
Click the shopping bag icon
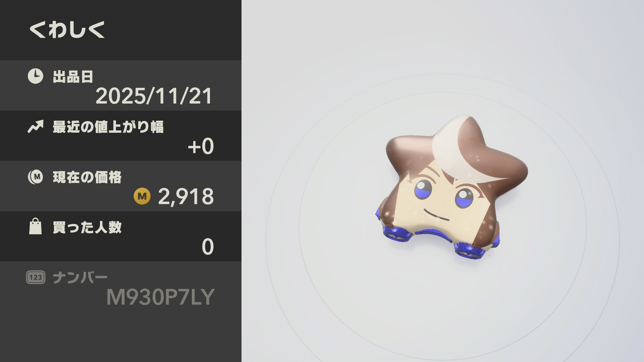(35, 226)
